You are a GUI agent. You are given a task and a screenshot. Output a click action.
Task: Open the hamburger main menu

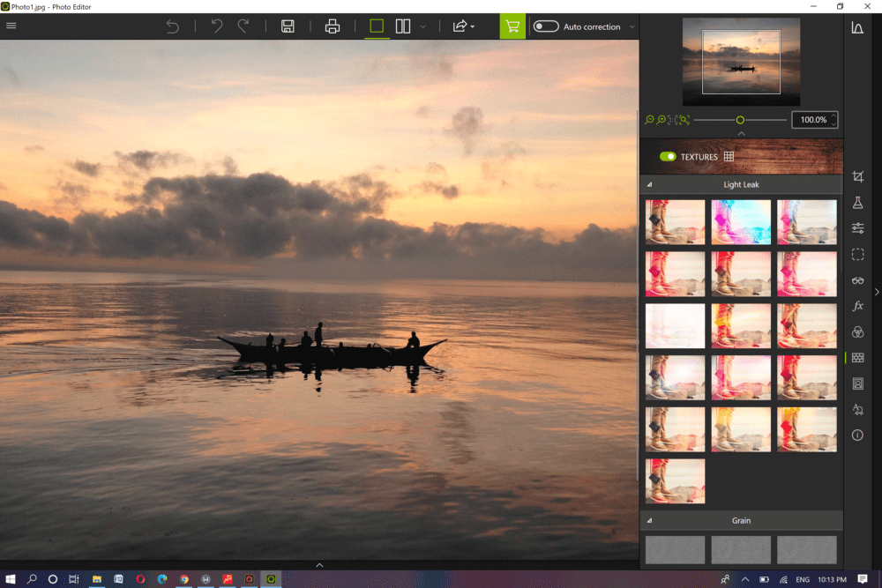[11, 26]
